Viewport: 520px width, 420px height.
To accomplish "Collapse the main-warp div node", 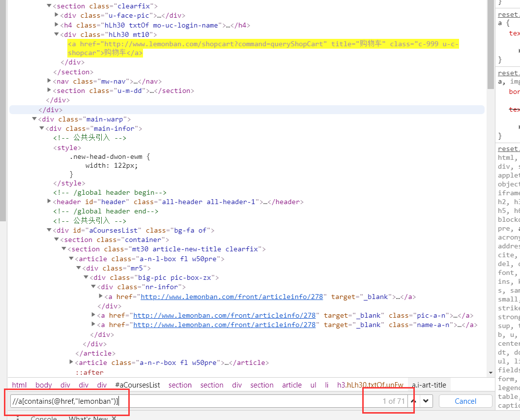I will (34, 119).
